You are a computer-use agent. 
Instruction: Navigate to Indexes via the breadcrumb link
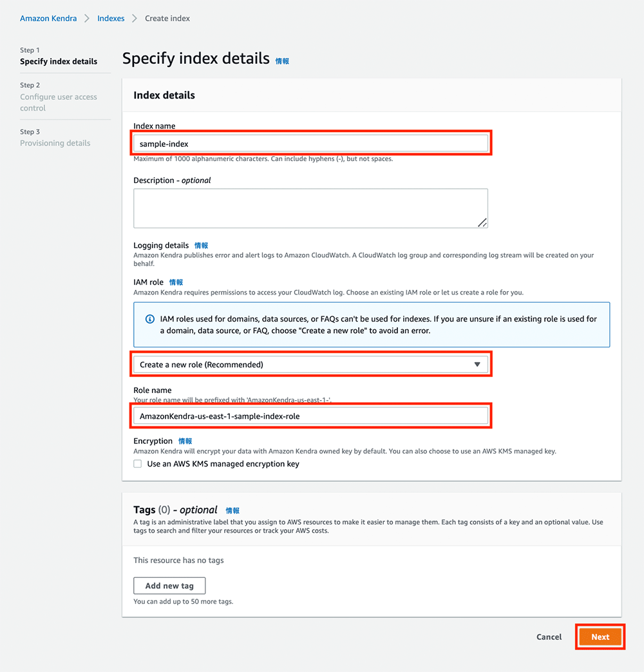point(110,18)
